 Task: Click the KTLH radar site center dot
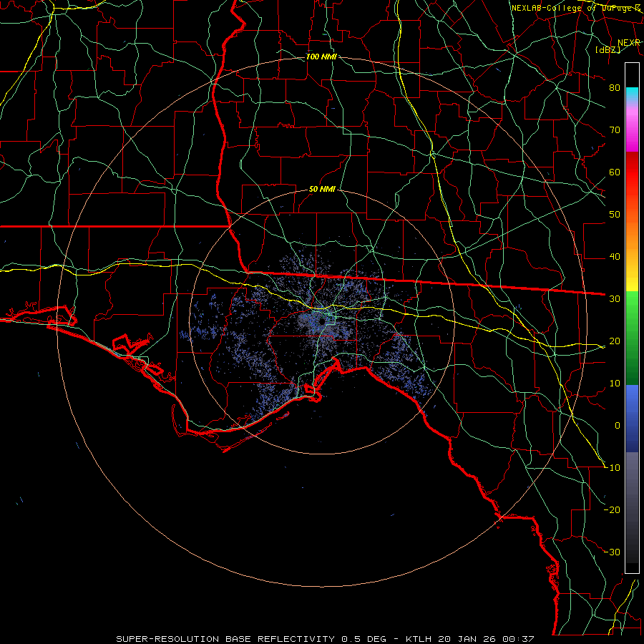pyautogui.click(x=321, y=321)
